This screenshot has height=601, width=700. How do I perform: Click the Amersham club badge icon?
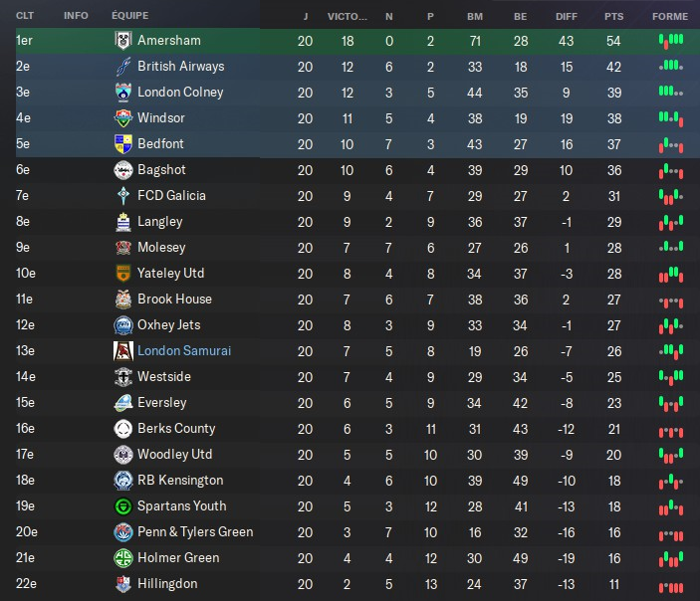pyautogui.click(x=122, y=41)
